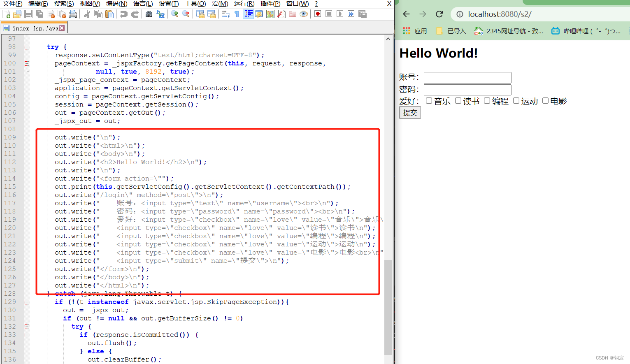Open Find with the binoculars icon
The image size is (630, 364).
click(149, 14)
